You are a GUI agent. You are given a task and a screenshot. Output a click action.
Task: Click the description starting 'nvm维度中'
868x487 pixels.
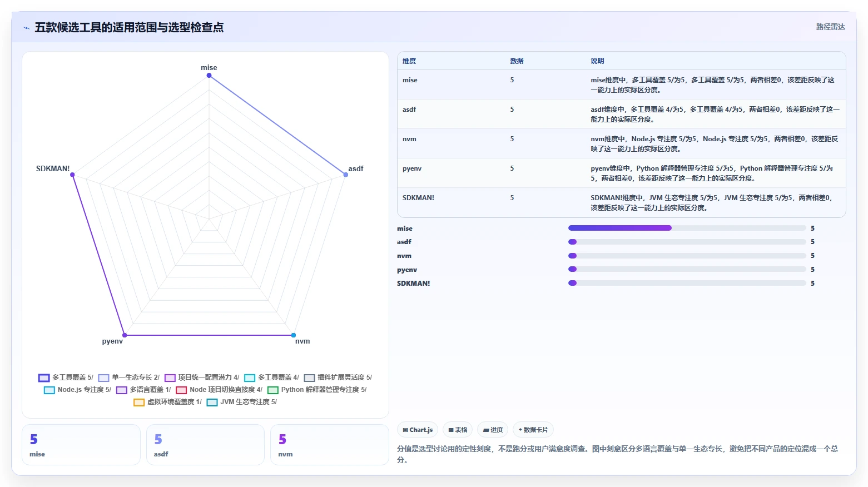715,144
